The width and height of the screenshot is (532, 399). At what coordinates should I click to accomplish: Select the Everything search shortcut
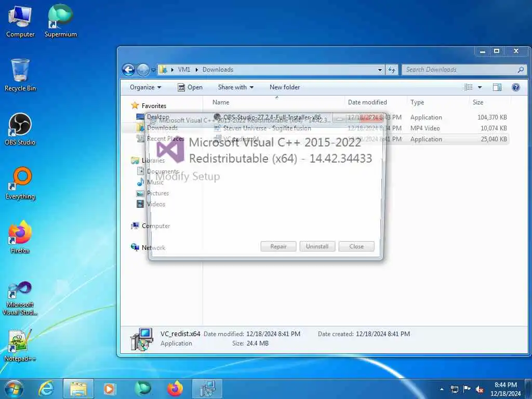tap(20, 183)
